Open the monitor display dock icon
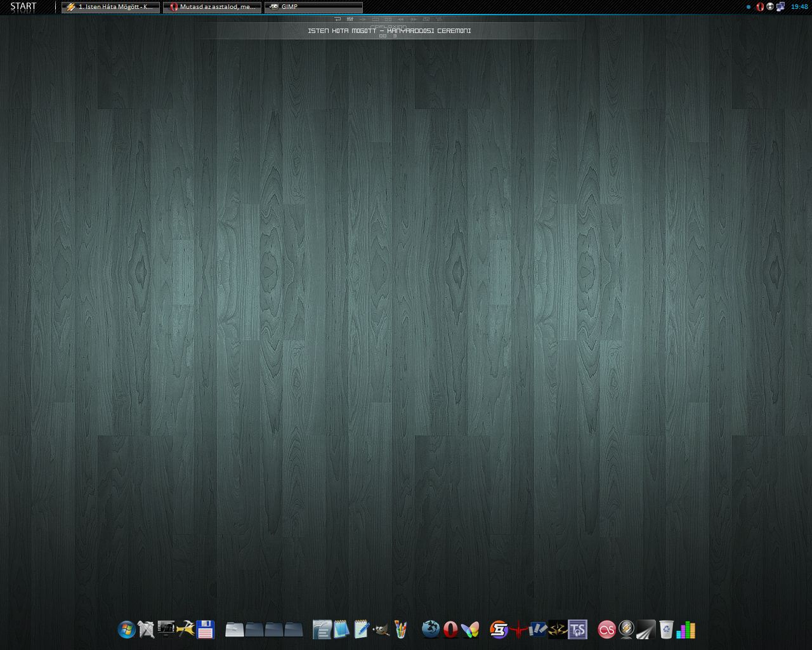The width and height of the screenshot is (812, 650). tap(166, 629)
